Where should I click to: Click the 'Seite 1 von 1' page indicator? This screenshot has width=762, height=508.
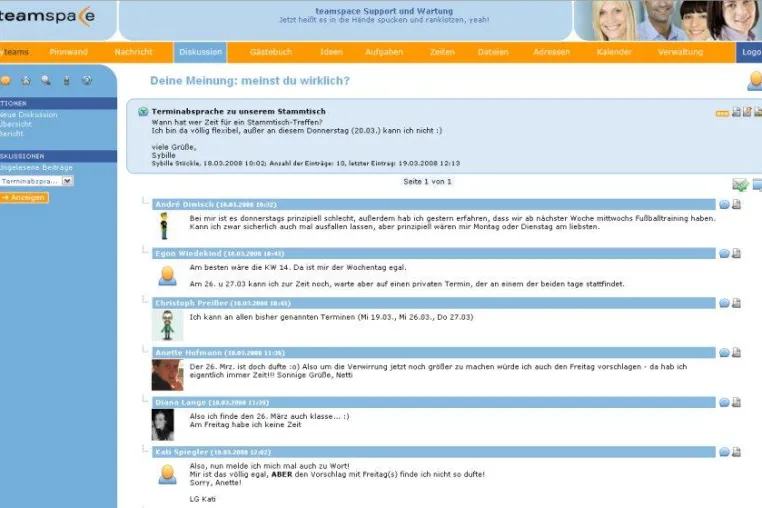point(427,181)
